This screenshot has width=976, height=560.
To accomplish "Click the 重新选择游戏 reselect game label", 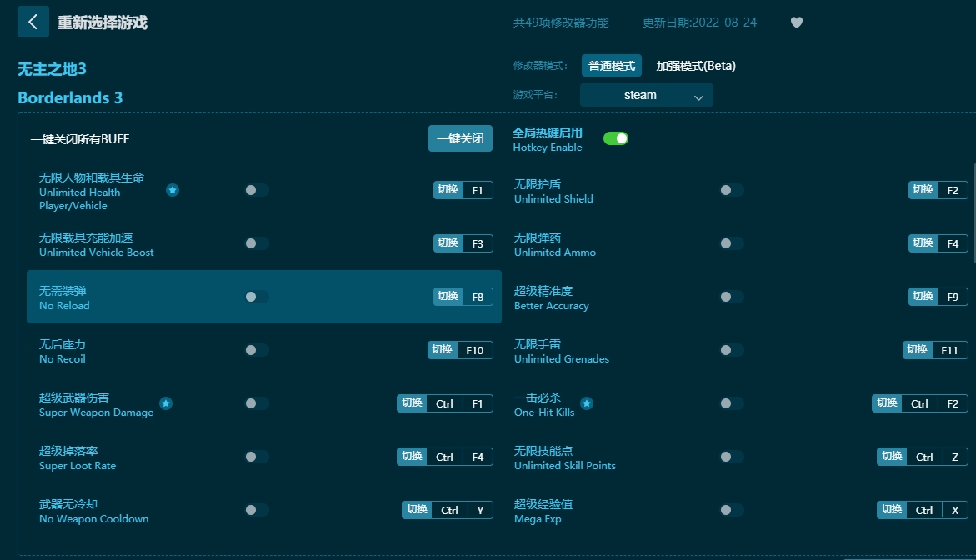I will pyautogui.click(x=102, y=22).
